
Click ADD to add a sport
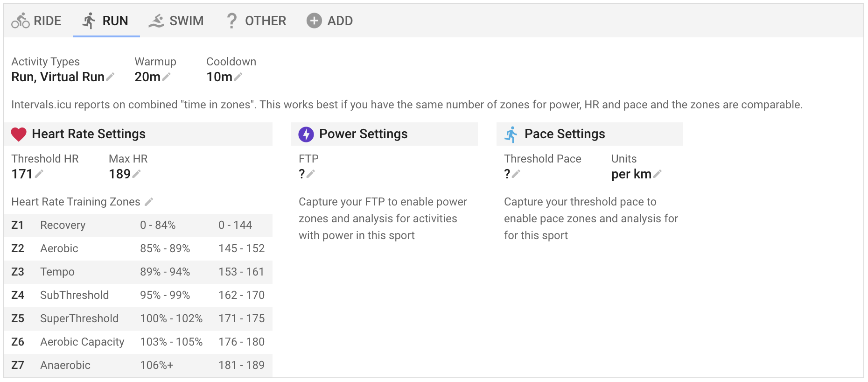pos(329,21)
